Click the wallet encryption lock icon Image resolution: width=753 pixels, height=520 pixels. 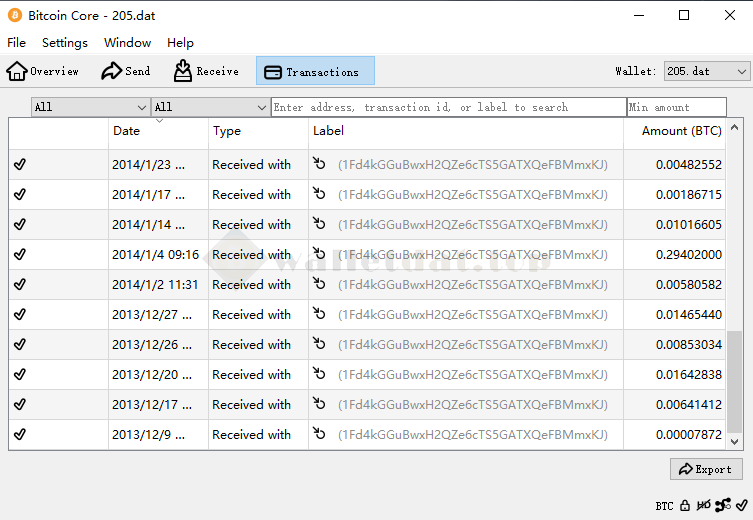pos(685,505)
